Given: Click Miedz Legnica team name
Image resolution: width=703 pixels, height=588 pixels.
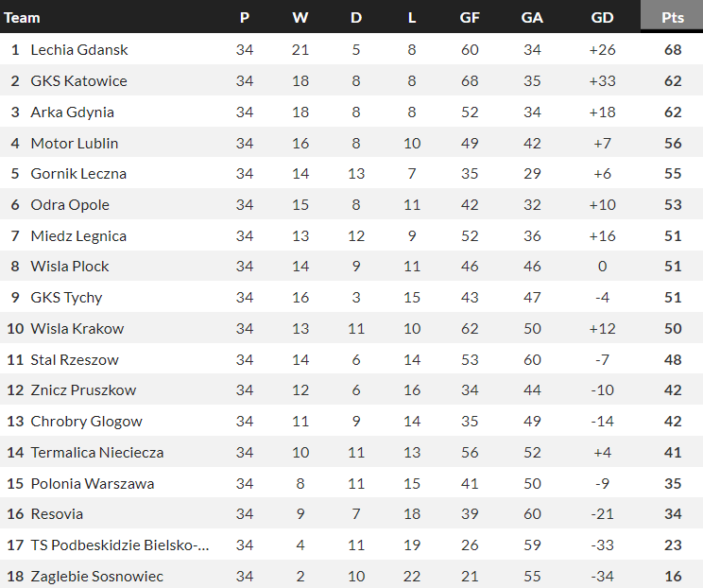Looking at the screenshot, I should tap(78, 235).
